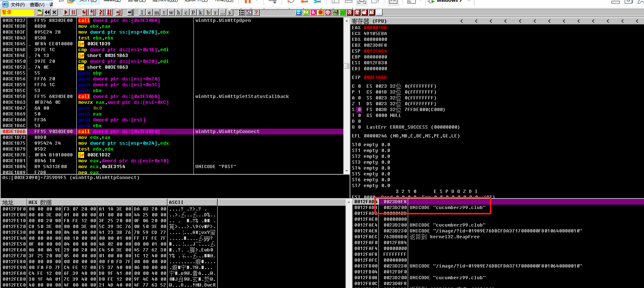Click the '解' toolbar icon
Image resolution: width=644 pixels, height=288 pixels.
click(372, 12)
